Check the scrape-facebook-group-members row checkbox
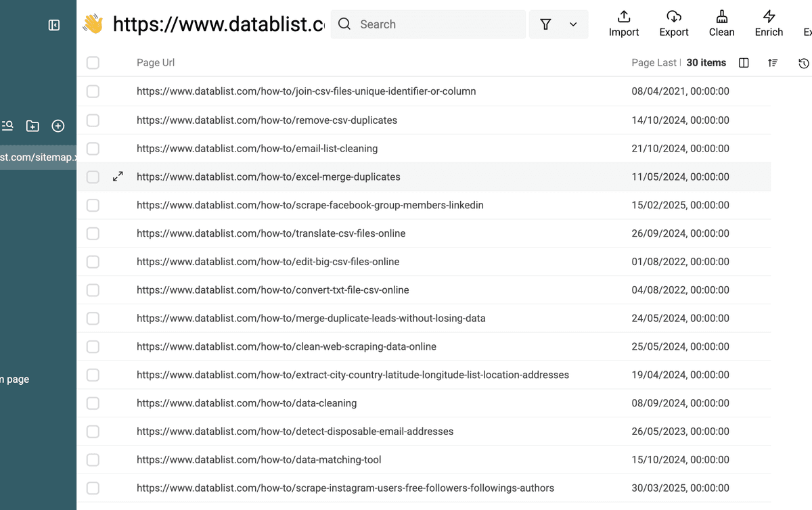This screenshot has height=510, width=812. point(93,206)
